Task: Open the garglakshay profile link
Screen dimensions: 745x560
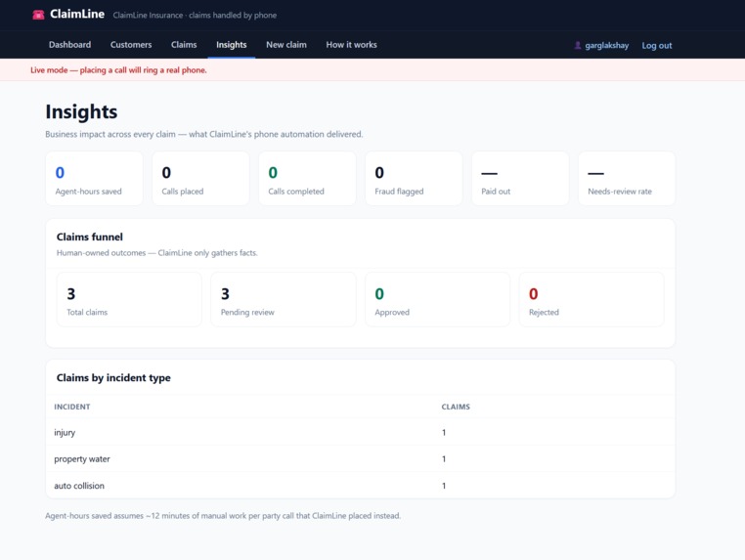Action: tap(607, 46)
